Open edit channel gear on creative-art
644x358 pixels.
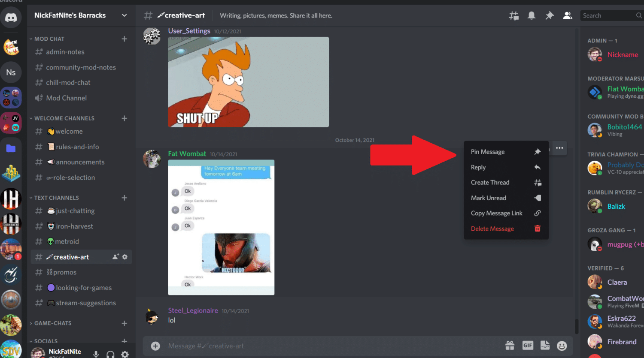click(125, 257)
